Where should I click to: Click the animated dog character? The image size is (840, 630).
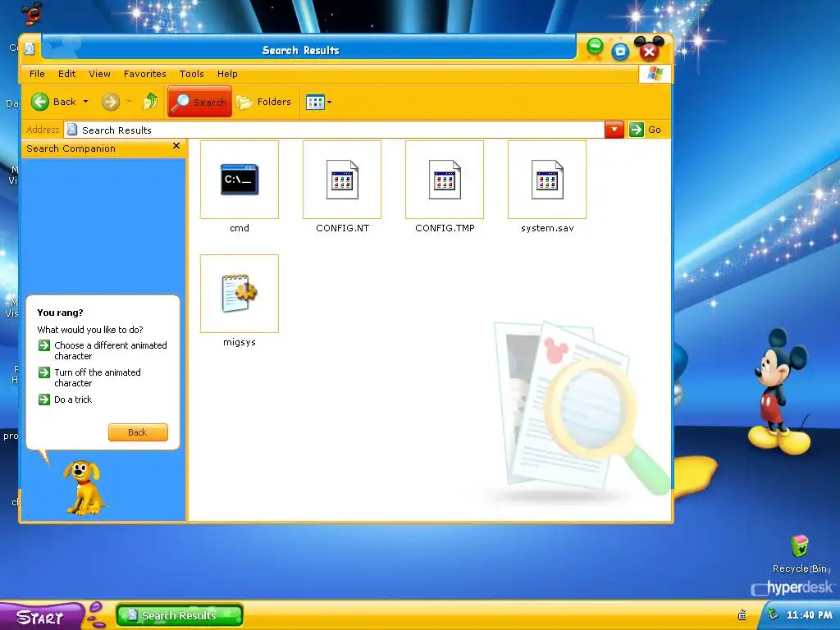click(84, 487)
